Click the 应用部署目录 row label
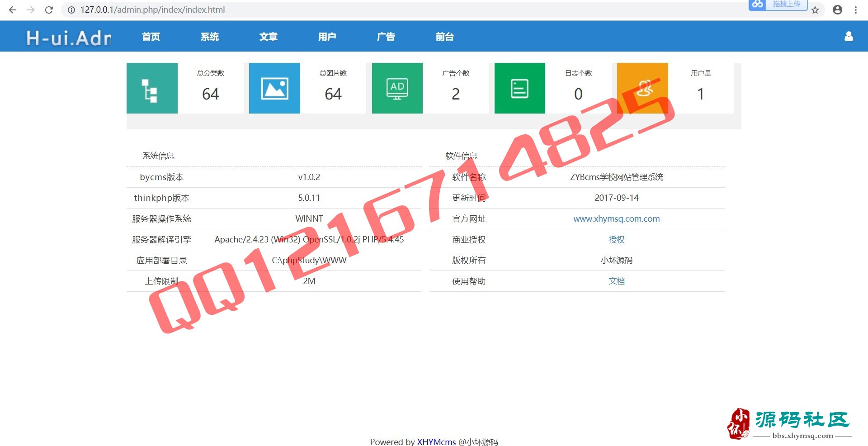 [x=161, y=261]
